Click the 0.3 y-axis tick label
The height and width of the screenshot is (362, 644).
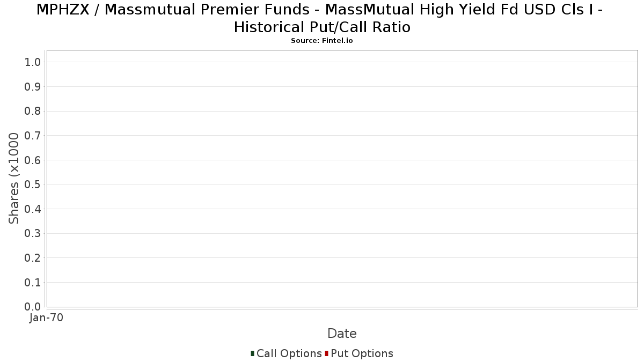33,233
